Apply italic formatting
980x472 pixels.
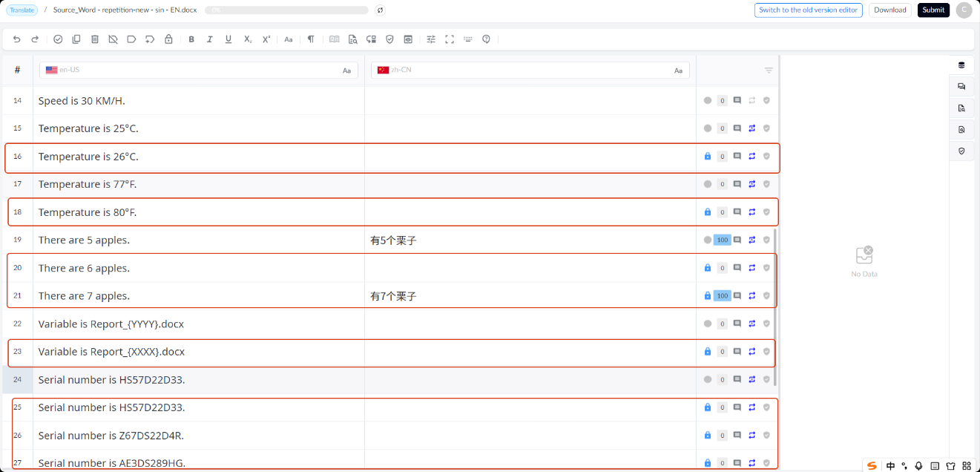[x=210, y=39]
